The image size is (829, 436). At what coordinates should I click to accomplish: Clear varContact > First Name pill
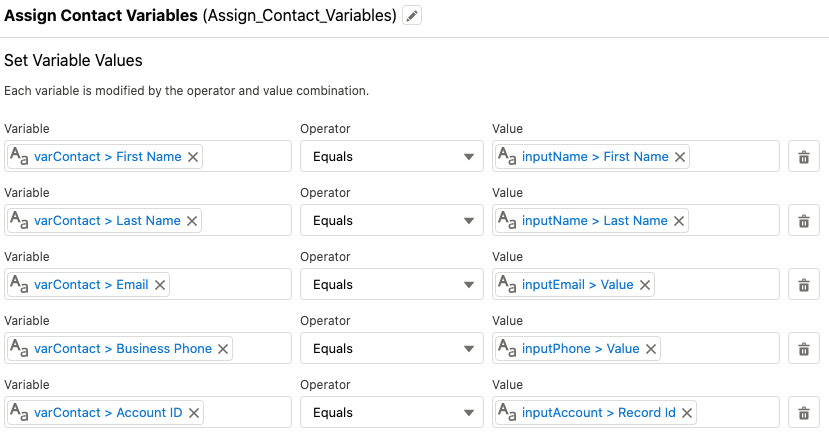(x=193, y=157)
